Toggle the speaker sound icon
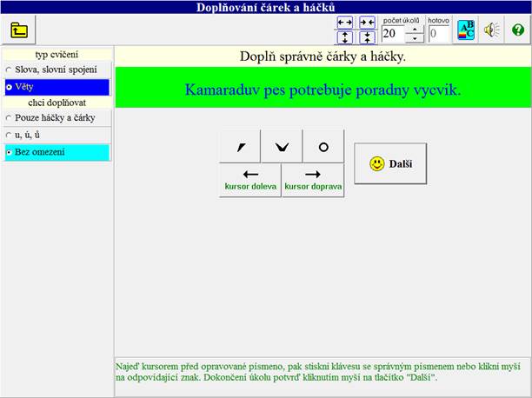The height and width of the screenshot is (398, 532). (492, 30)
